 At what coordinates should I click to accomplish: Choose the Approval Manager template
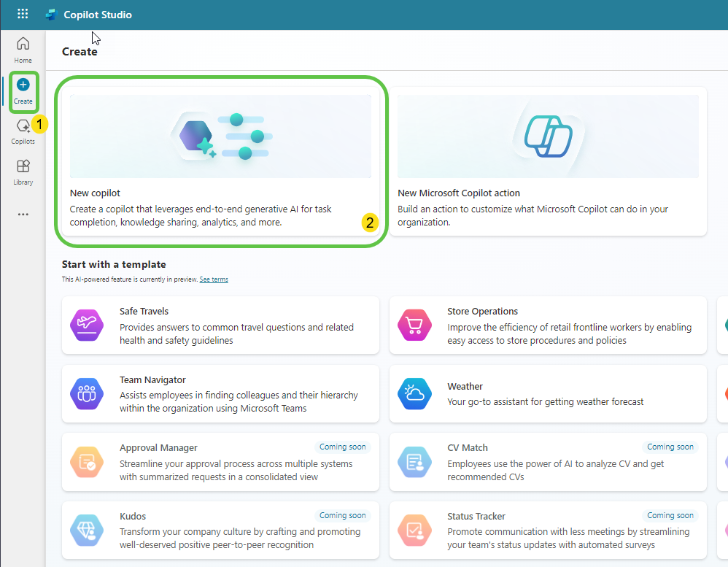point(220,462)
